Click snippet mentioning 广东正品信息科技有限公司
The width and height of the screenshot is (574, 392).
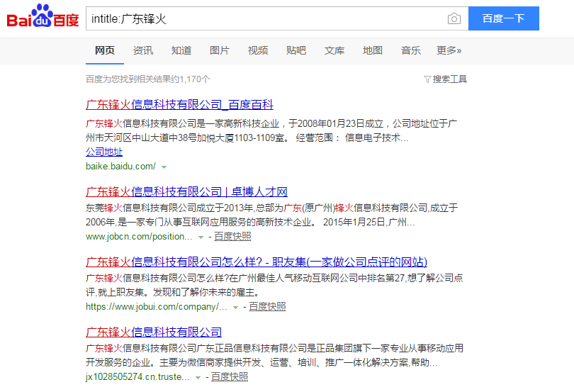pyautogui.click(x=274, y=355)
